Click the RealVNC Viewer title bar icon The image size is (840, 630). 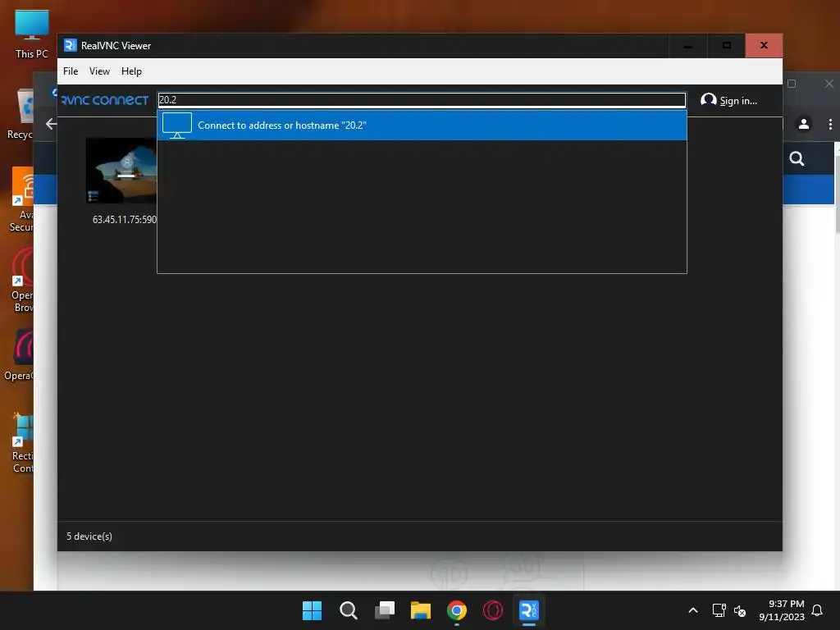click(71, 46)
